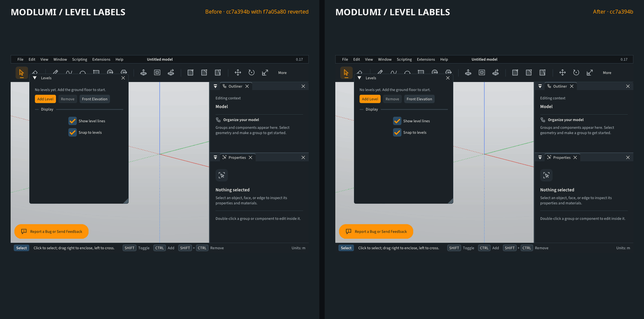Uncheck Show level lines in Before panel

tap(72, 121)
